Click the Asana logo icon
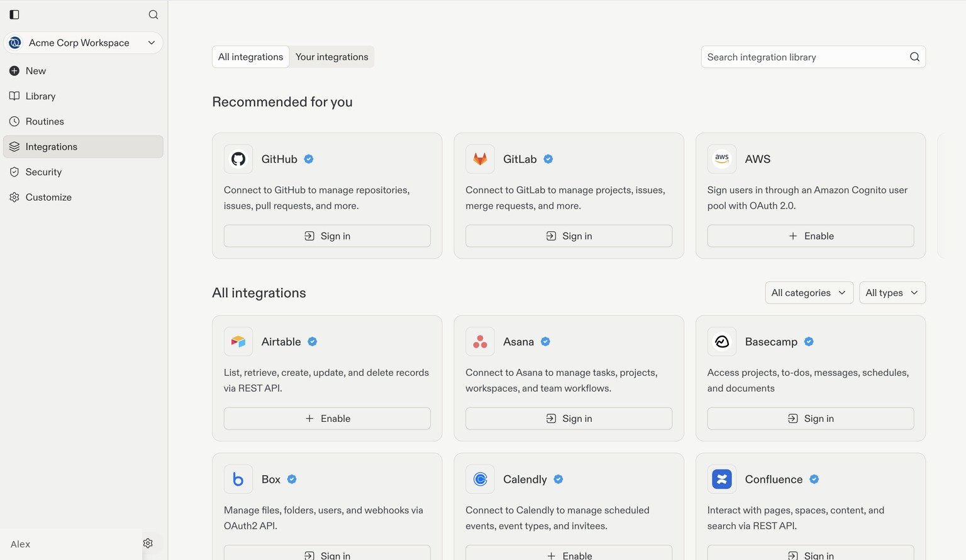 [480, 342]
